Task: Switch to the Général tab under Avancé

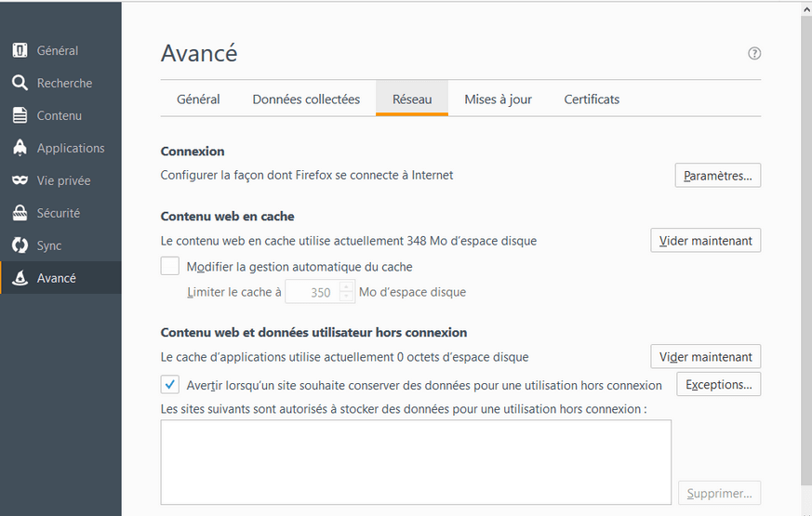Action: pos(198,99)
